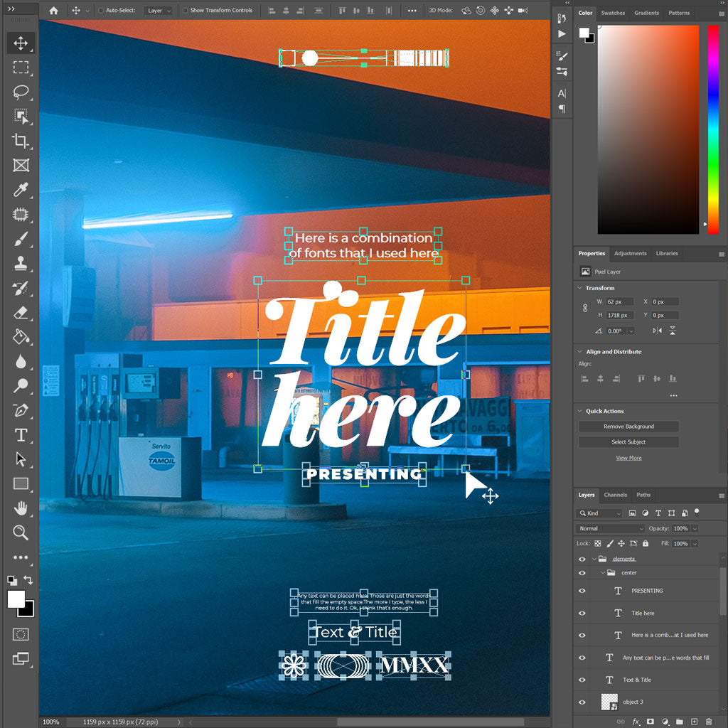Open the Channels tab
Viewport: 728px width, 728px height.
point(615,495)
